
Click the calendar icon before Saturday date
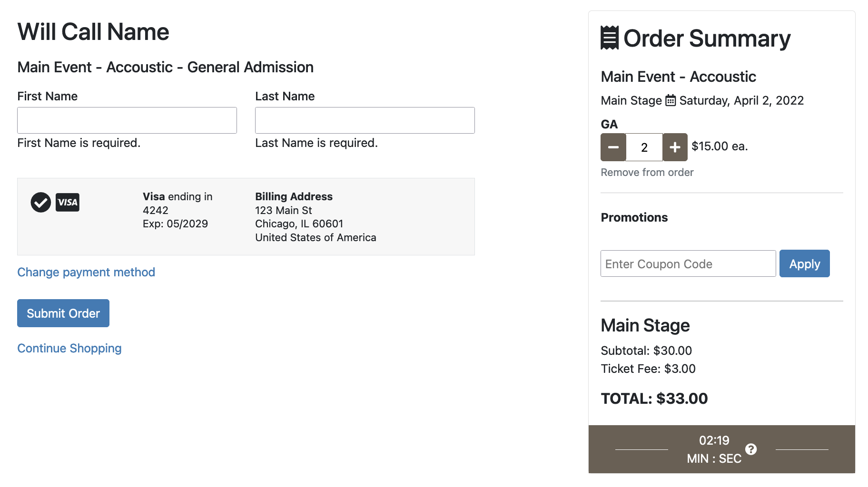click(670, 100)
